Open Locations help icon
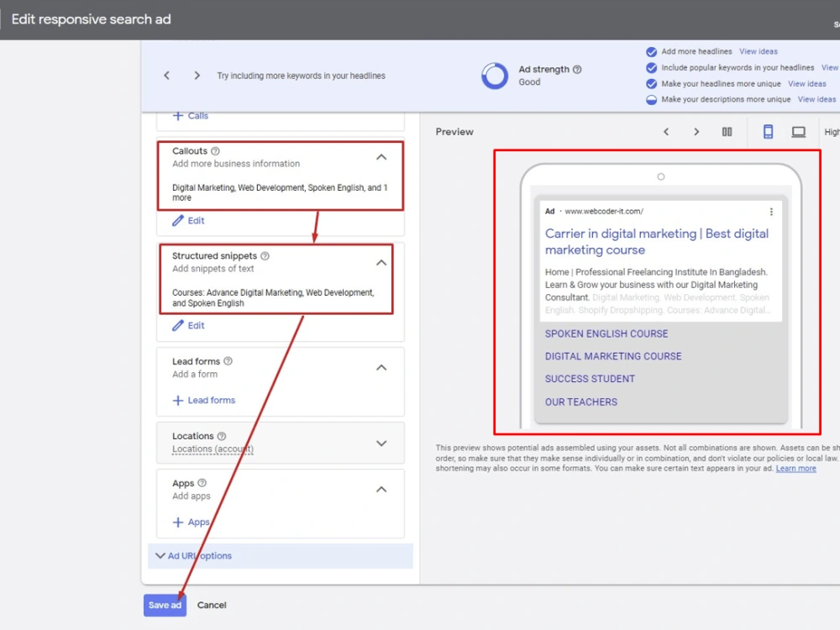Image resolution: width=840 pixels, height=630 pixels. pos(222,436)
